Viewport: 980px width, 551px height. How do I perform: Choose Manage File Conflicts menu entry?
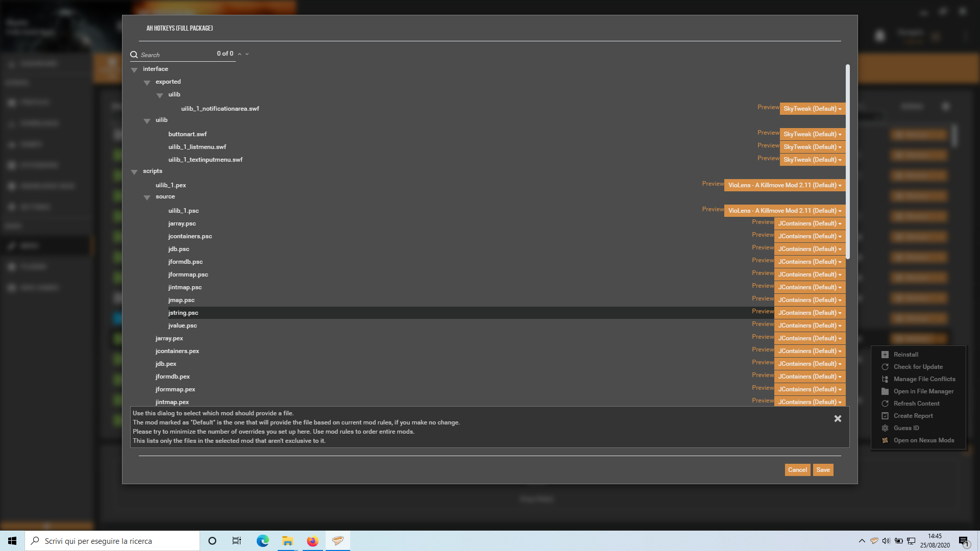coord(924,379)
